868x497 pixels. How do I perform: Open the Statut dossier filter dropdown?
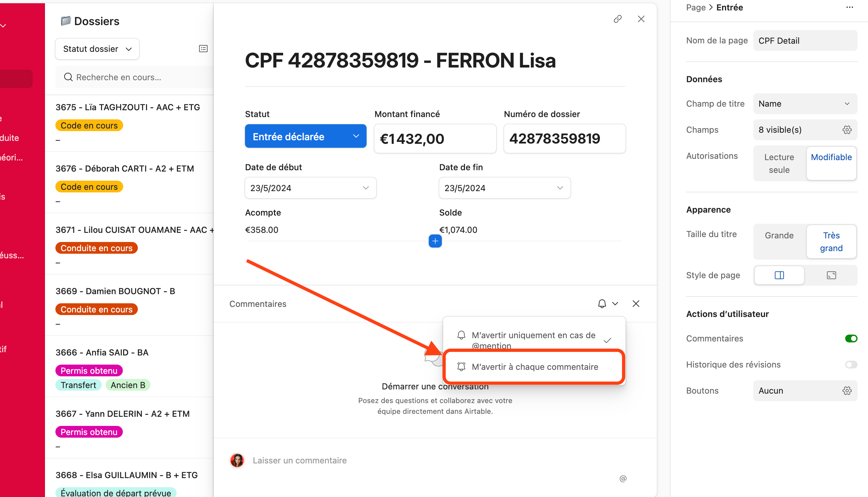[x=97, y=49]
